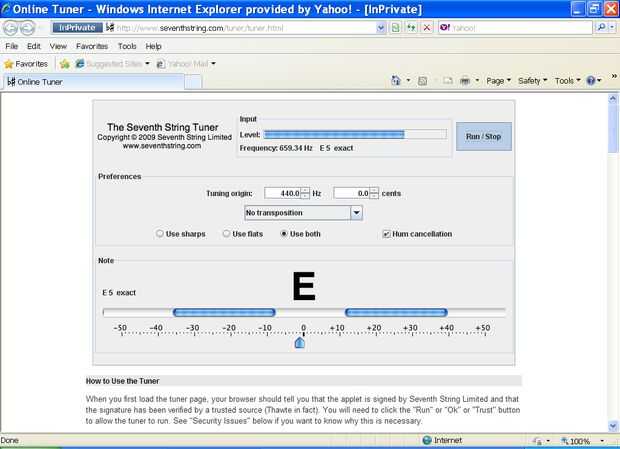Screen dimensions: 620x449
Task: Open the View menu
Action: point(58,46)
